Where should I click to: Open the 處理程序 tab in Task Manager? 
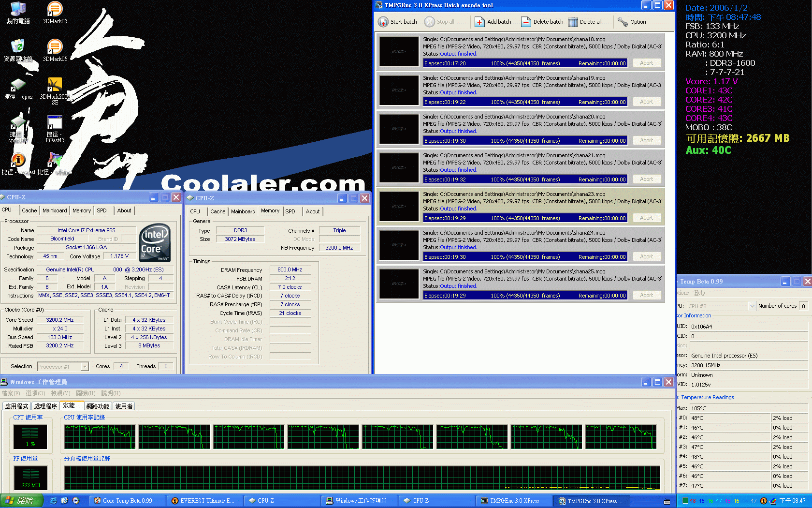coord(46,406)
